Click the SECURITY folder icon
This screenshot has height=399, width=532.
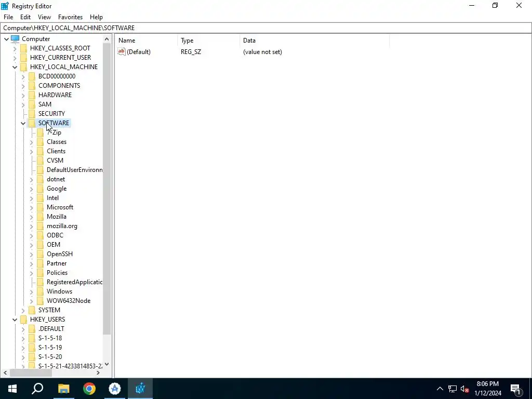click(x=32, y=114)
